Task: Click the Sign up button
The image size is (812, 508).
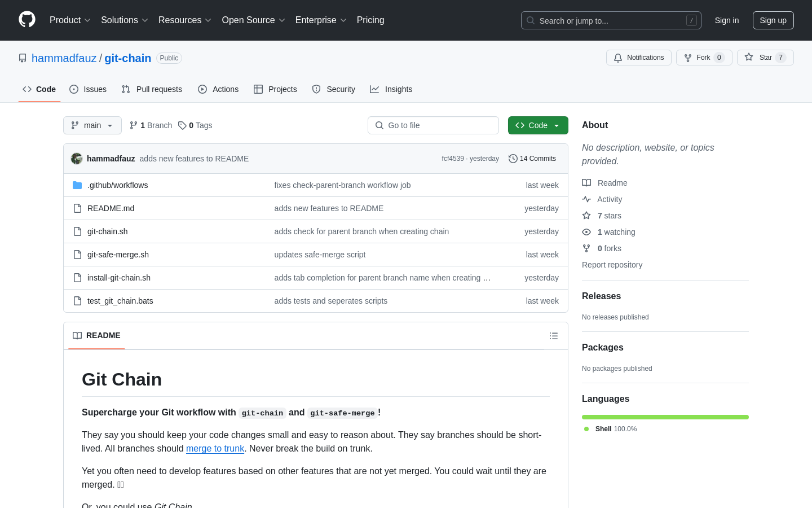Action: (x=773, y=20)
